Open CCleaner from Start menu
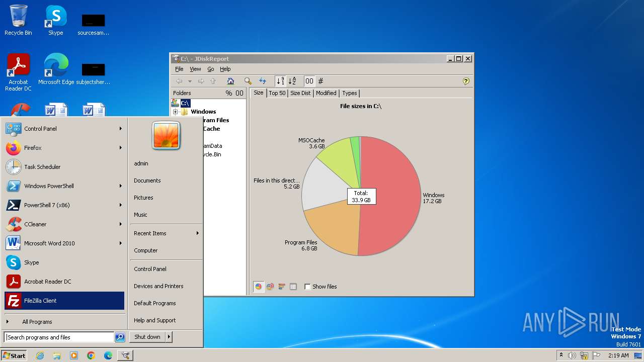This screenshot has height=362, width=644. pos(64,224)
